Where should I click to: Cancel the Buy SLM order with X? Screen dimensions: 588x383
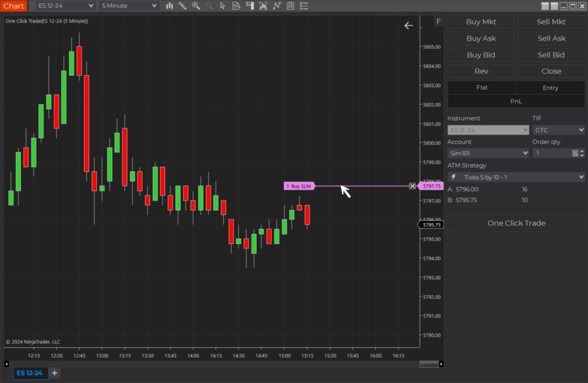pos(412,186)
